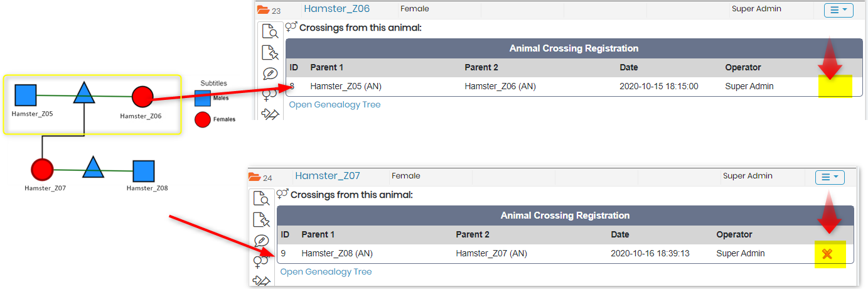
Task: Open document search icon in Hamster_Z06 sidebar
Action: point(270,31)
